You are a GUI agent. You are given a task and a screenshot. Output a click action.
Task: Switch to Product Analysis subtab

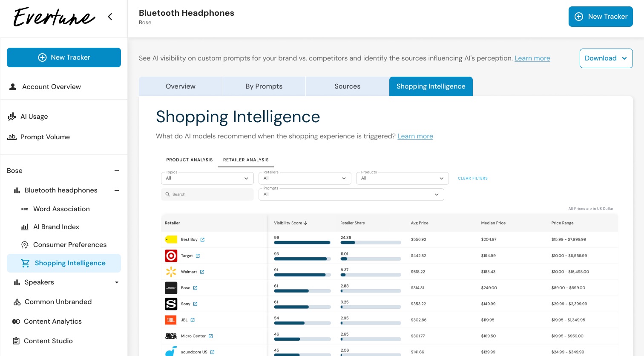tap(190, 160)
